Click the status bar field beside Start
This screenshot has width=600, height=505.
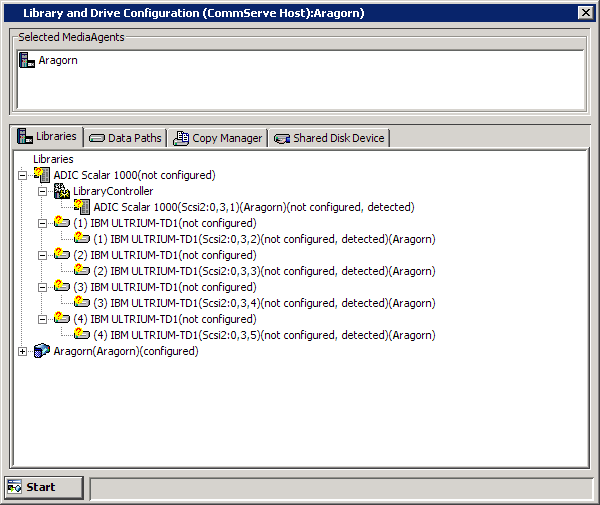pyautogui.click(x=341, y=489)
